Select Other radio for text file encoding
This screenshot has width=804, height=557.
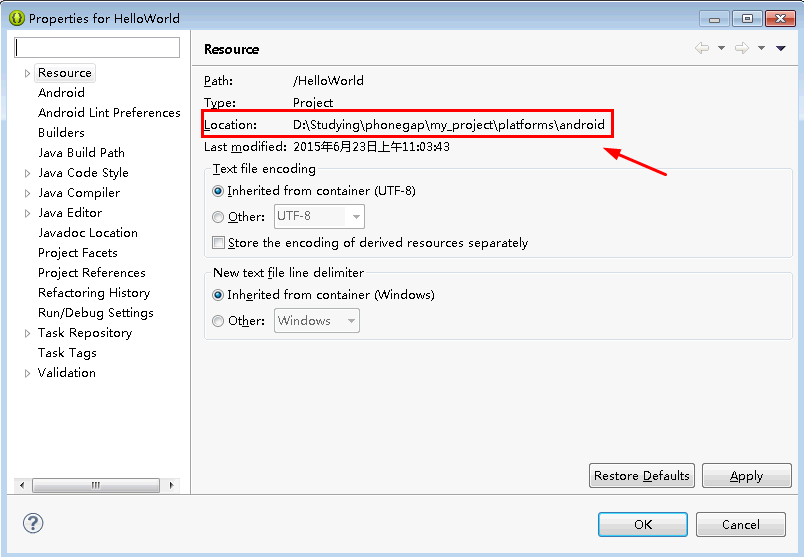pos(218,217)
